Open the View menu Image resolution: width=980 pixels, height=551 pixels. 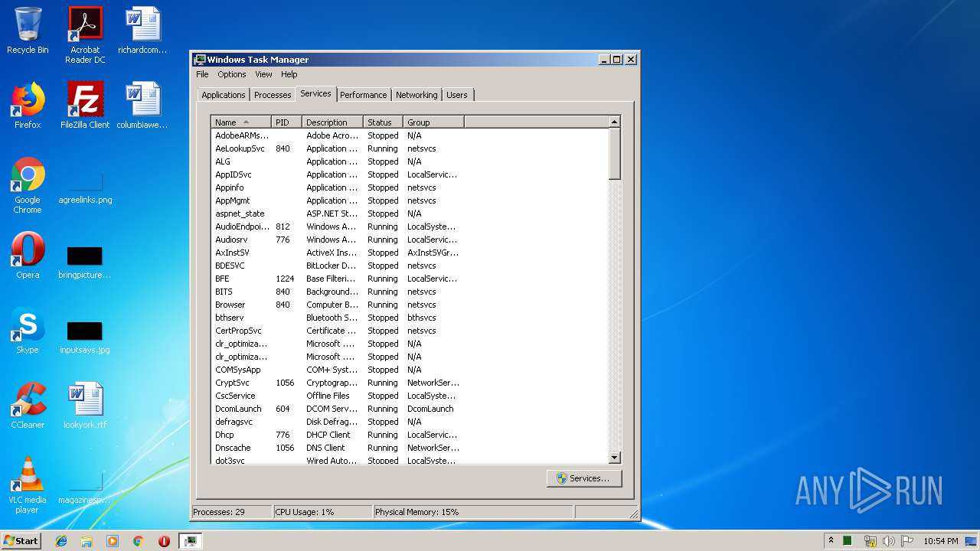[x=263, y=74]
